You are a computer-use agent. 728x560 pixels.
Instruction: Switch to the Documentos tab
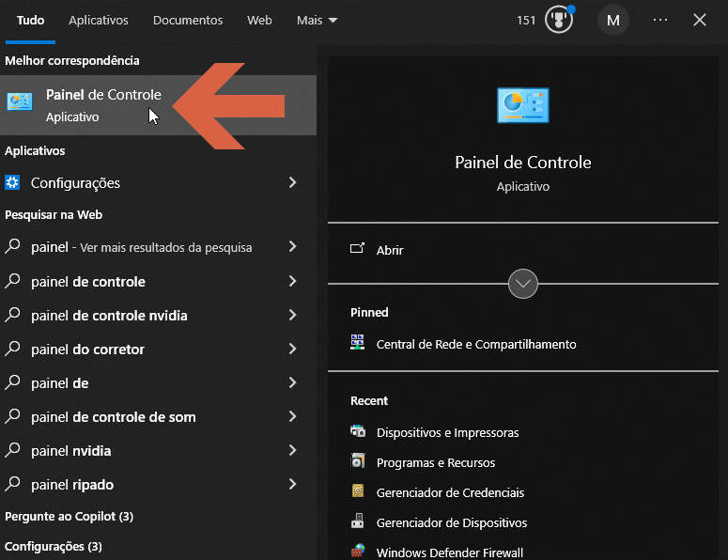[188, 21]
